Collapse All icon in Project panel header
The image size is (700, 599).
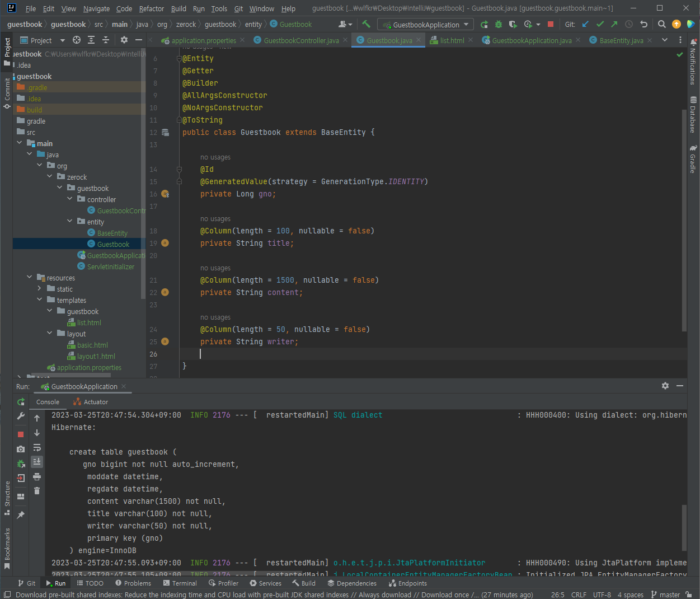106,40
